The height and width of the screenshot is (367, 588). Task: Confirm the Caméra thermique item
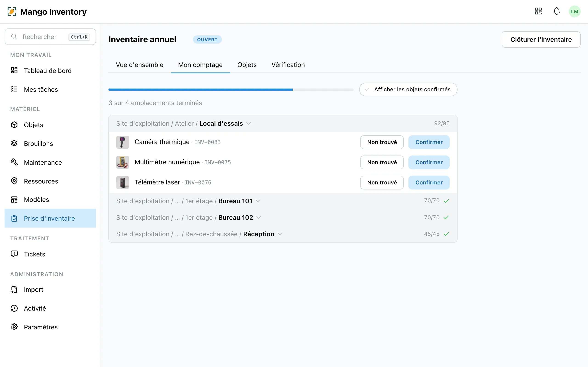pos(429,142)
